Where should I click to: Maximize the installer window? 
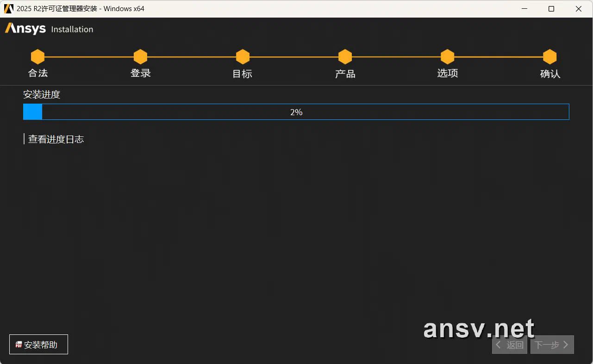551,9
